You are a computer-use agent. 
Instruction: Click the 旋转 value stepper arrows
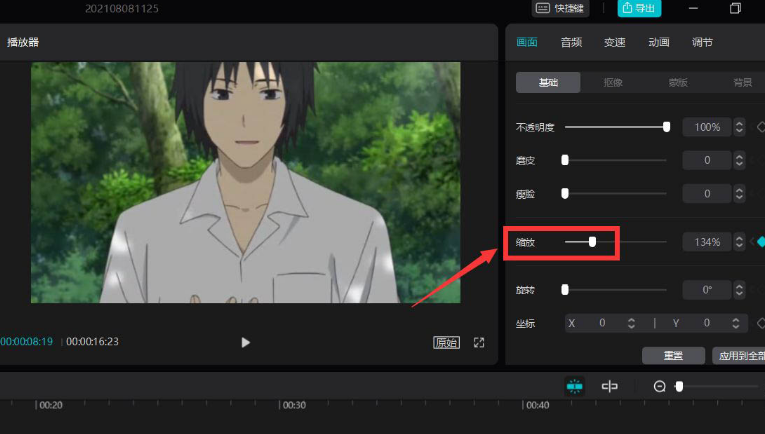739,290
